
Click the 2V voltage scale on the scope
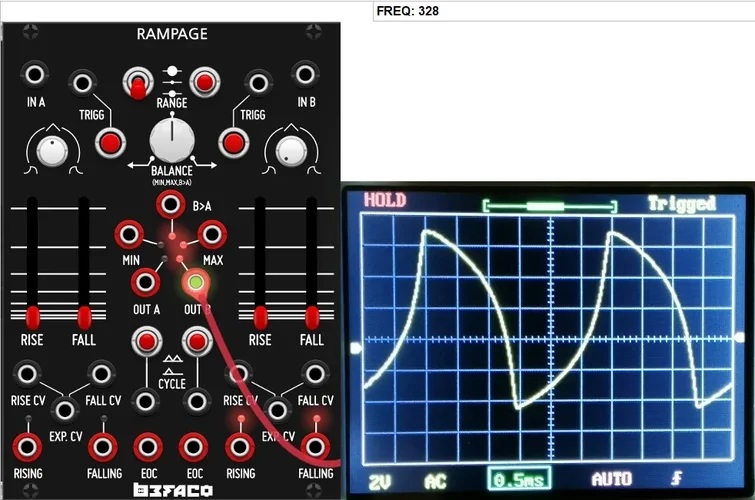pos(380,483)
